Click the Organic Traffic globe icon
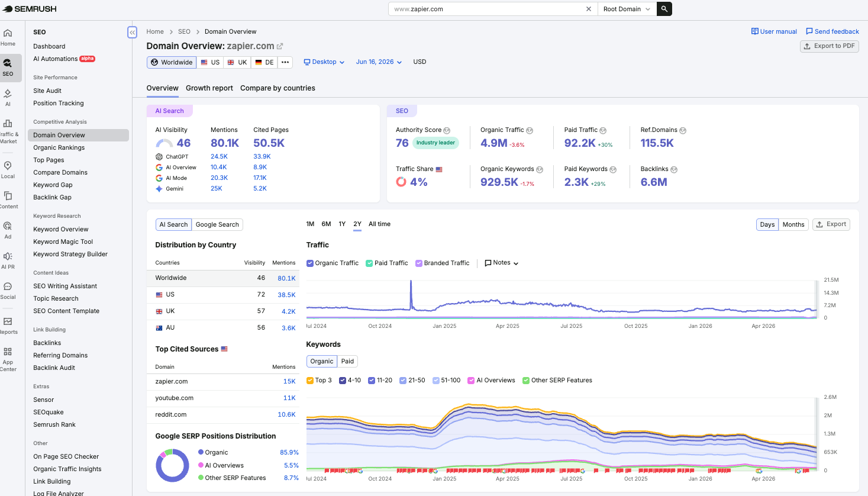Screen dimensions: 868x496 (530, 130)
